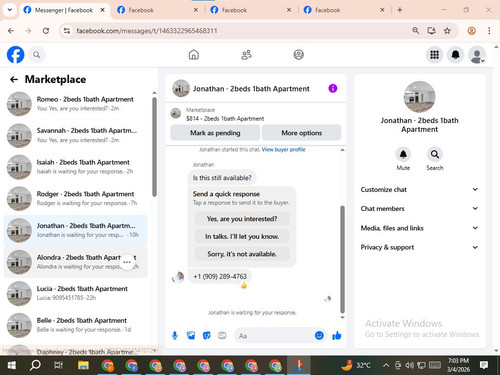Image resolution: width=500 pixels, height=375 pixels.
Task: Open Isaiah's apartment conversation
Action: click(x=75, y=167)
